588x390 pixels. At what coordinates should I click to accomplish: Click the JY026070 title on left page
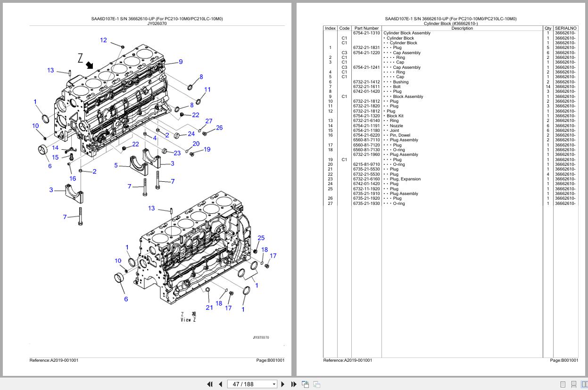tap(157, 23)
